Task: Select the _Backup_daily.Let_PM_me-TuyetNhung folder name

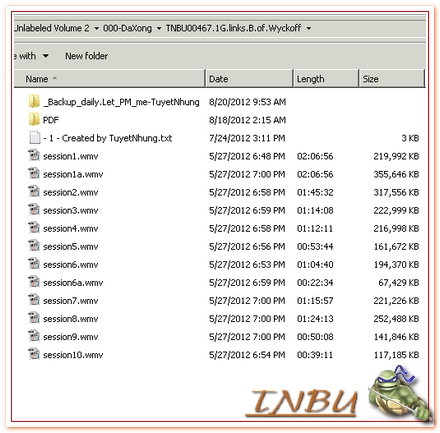Action: pos(122,102)
